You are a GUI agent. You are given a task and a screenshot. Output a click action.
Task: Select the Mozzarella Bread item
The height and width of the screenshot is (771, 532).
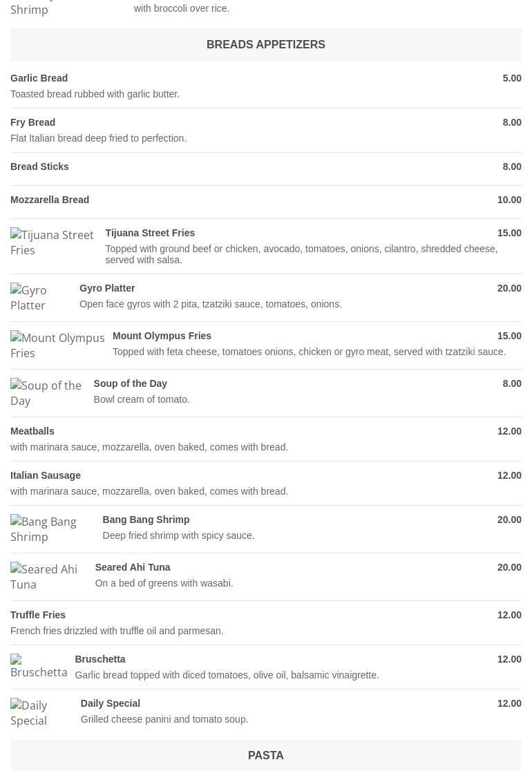point(50,200)
